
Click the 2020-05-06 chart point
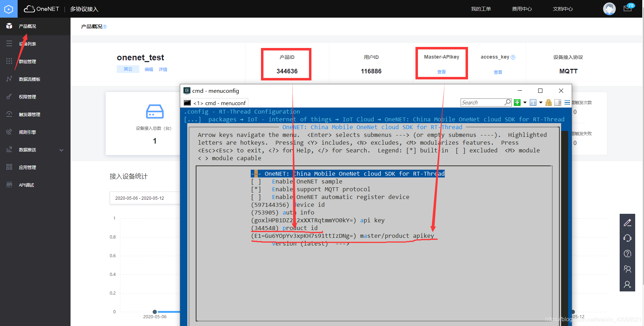[154, 312]
